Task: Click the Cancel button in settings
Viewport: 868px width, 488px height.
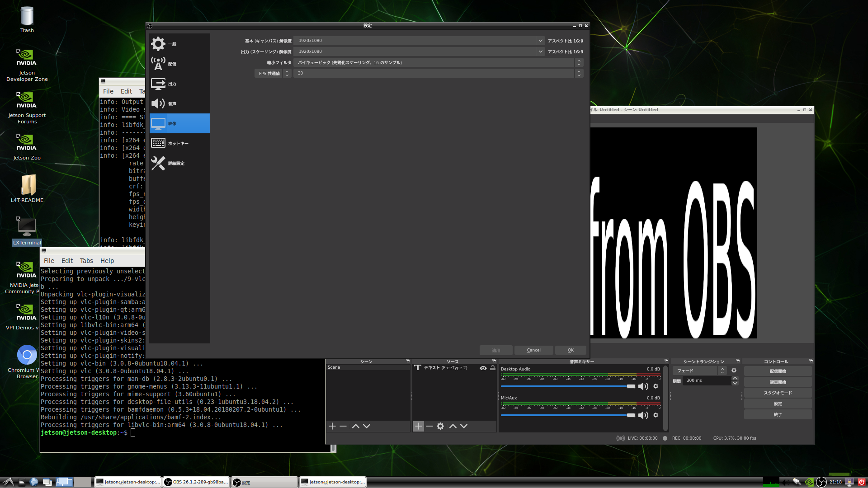Action: tap(533, 350)
